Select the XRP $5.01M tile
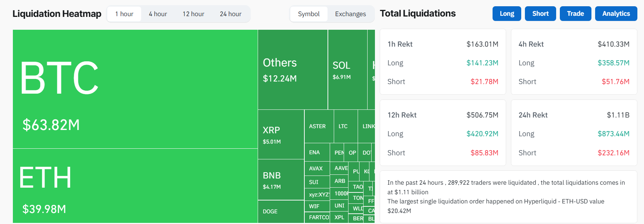 click(x=281, y=134)
